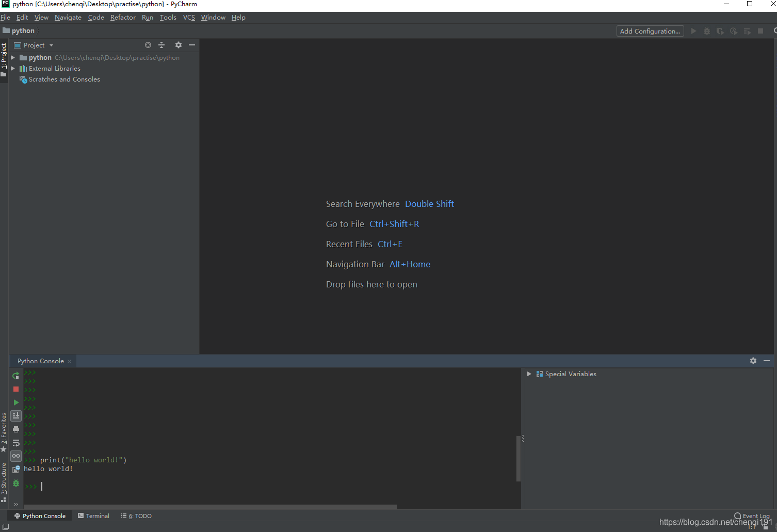Screen dimensions: 777x532
Task: Click python breadcrumb in navigation bar
Action: [x=19, y=31]
